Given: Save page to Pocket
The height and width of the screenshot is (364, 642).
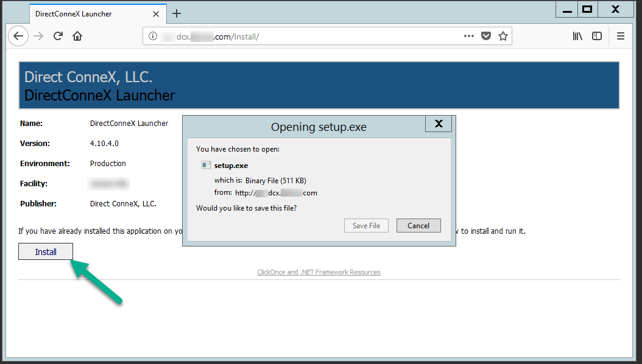Looking at the screenshot, I should tap(486, 36).
